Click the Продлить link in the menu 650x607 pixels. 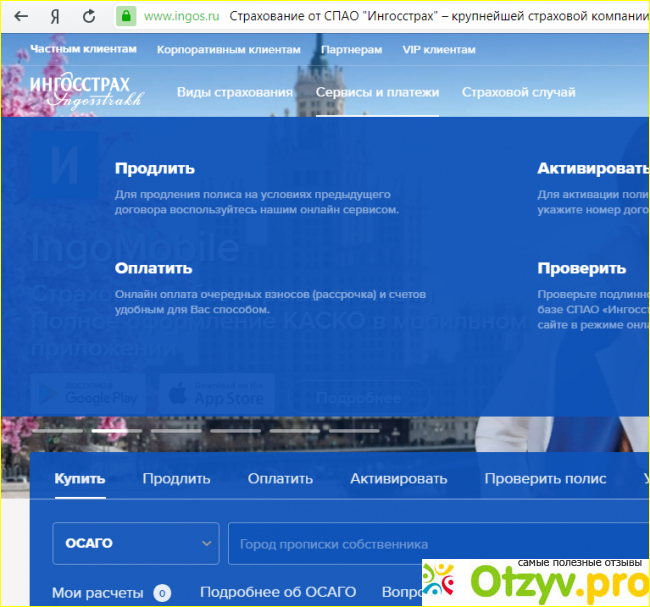(x=155, y=168)
